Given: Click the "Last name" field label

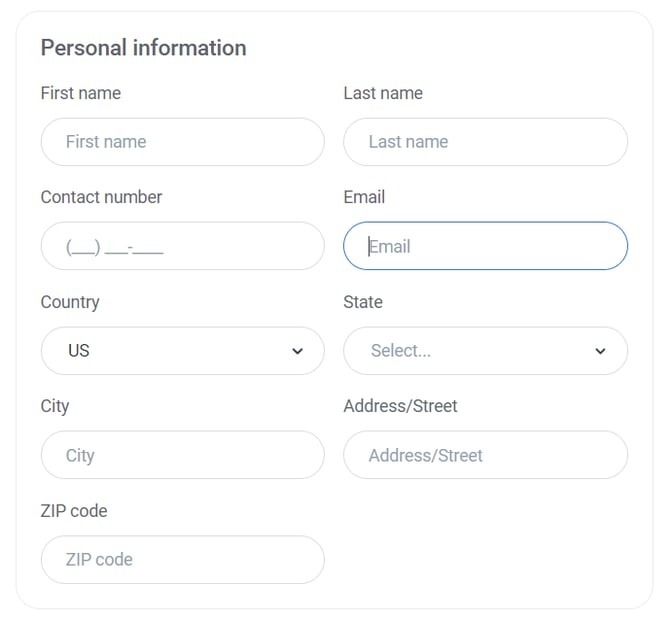Looking at the screenshot, I should [383, 93].
